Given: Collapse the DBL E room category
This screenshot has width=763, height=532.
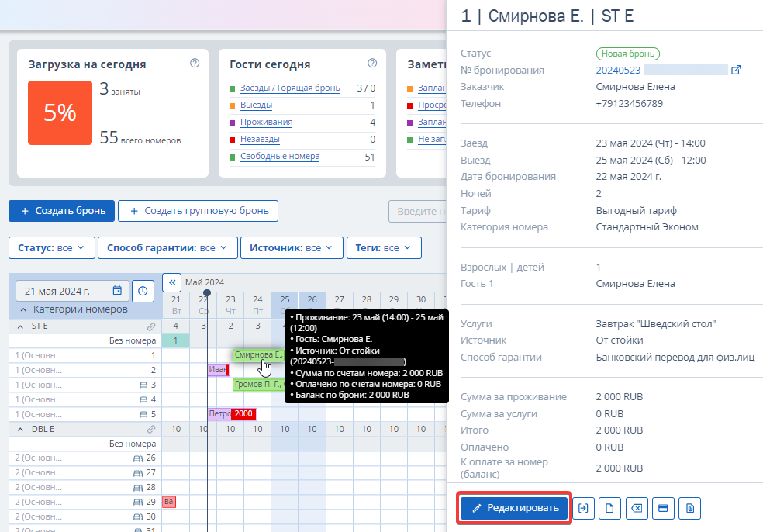Looking at the screenshot, I should click(x=20, y=430).
